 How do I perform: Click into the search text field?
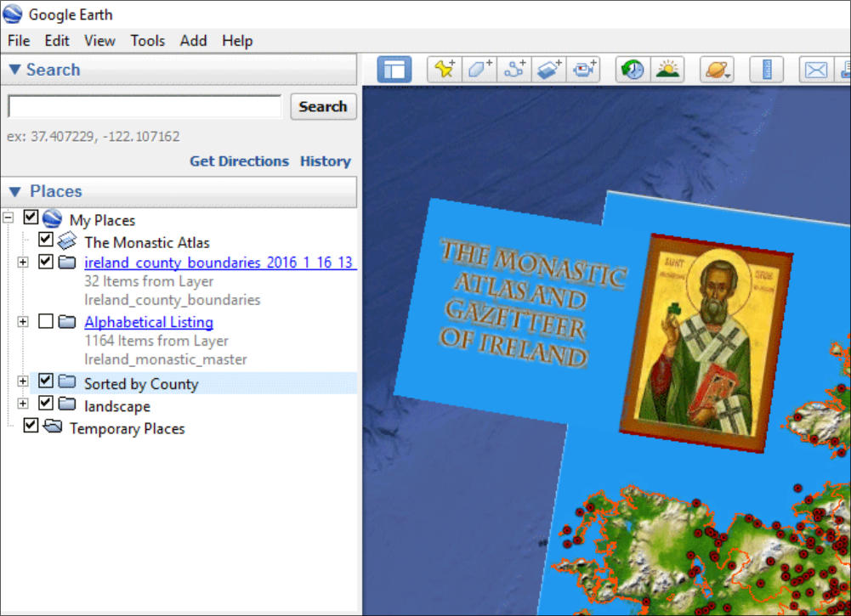pos(145,106)
